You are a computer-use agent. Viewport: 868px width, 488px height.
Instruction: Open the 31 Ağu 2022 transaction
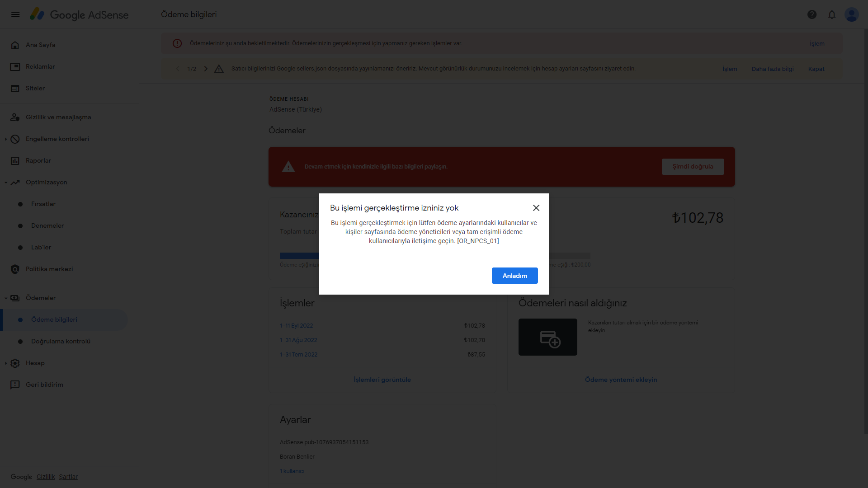tap(301, 340)
